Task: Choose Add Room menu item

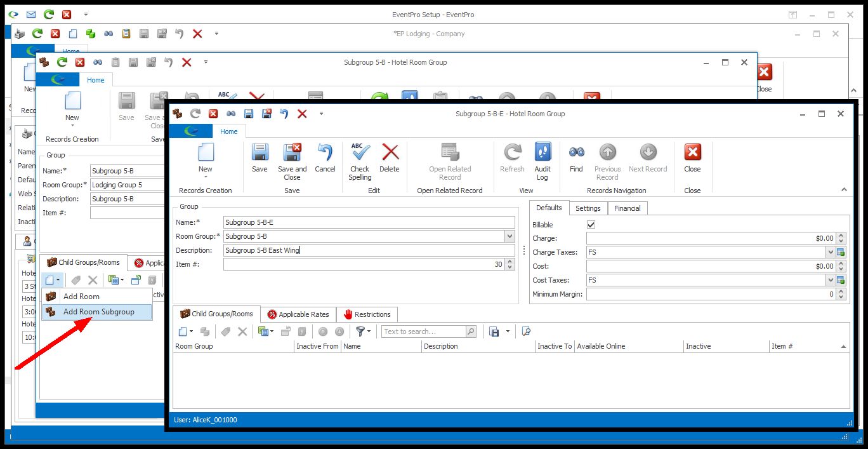Action: 97,297
